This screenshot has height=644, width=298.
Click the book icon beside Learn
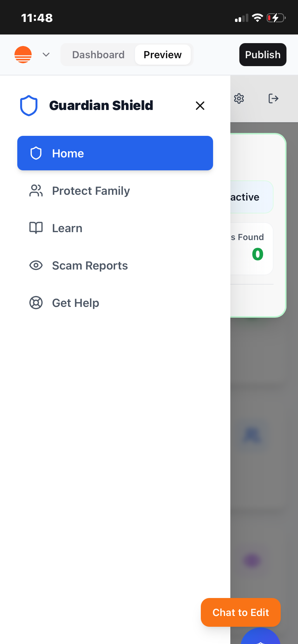coord(36,228)
